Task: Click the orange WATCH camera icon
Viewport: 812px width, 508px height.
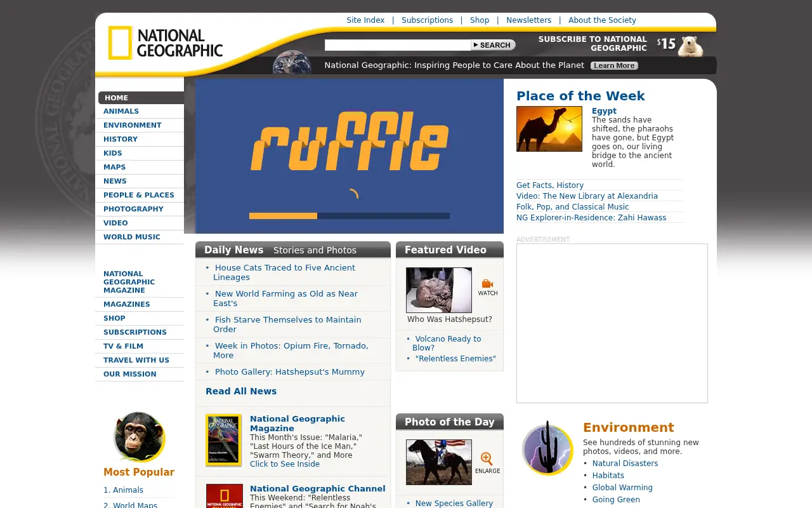Action: tap(487, 284)
